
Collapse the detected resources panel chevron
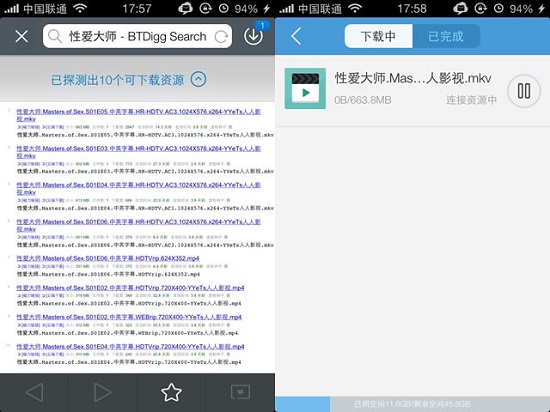click(x=199, y=79)
